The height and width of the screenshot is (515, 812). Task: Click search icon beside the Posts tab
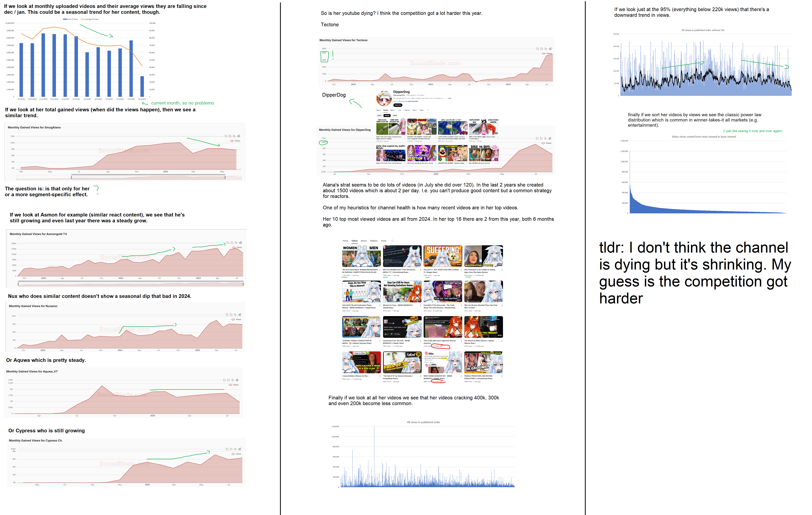[x=392, y=241]
